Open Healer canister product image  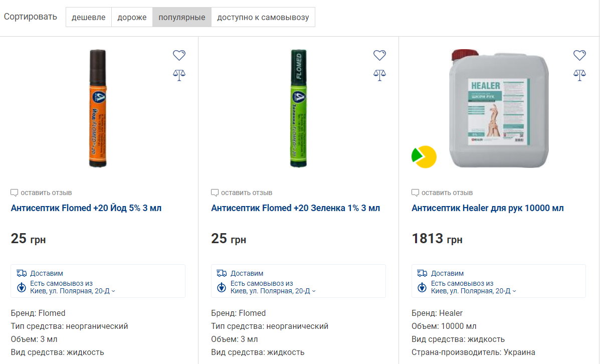click(x=499, y=108)
